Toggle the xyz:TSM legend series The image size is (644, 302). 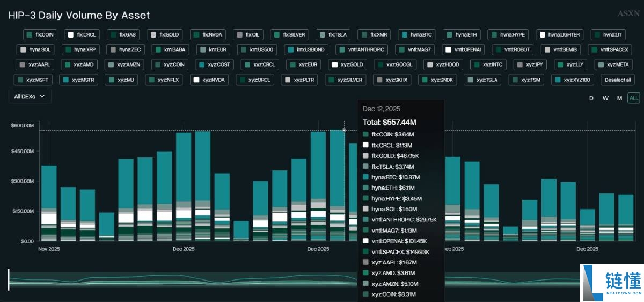coord(526,80)
